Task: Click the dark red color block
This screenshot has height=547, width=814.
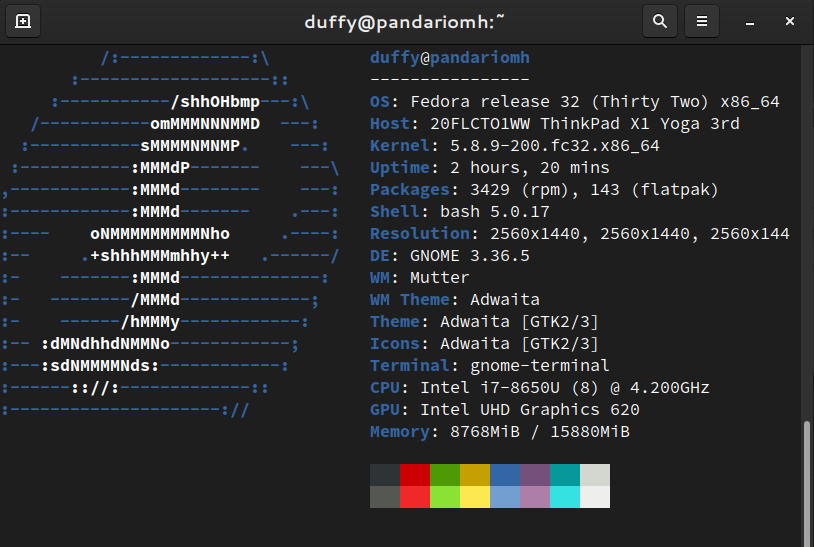Action: click(415, 475)
